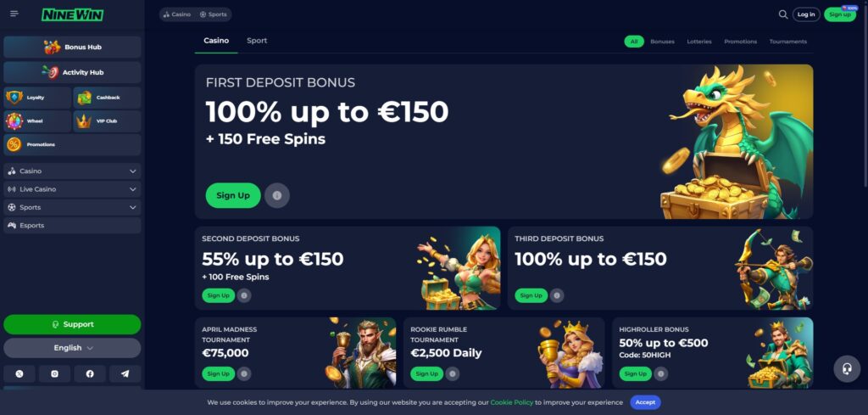The image size is (868, 415).
Task: Open the Bonus Hub menu item
Action: coord(72,47)
